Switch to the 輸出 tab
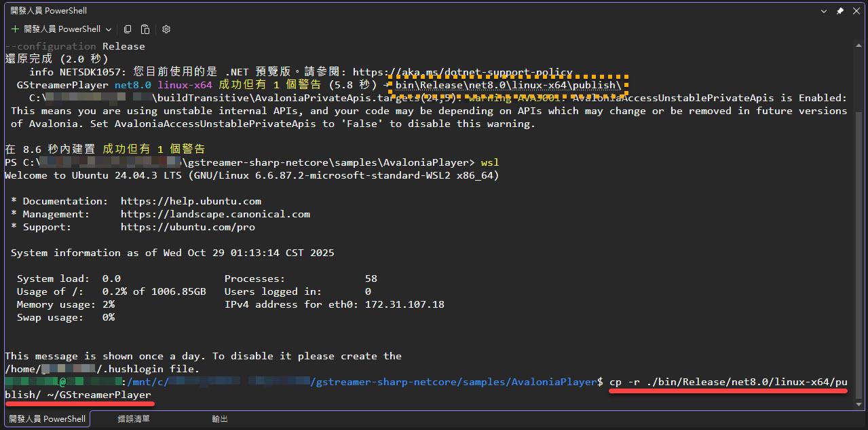This screenshot has height=430, width=868. click(x=220, y=419)
